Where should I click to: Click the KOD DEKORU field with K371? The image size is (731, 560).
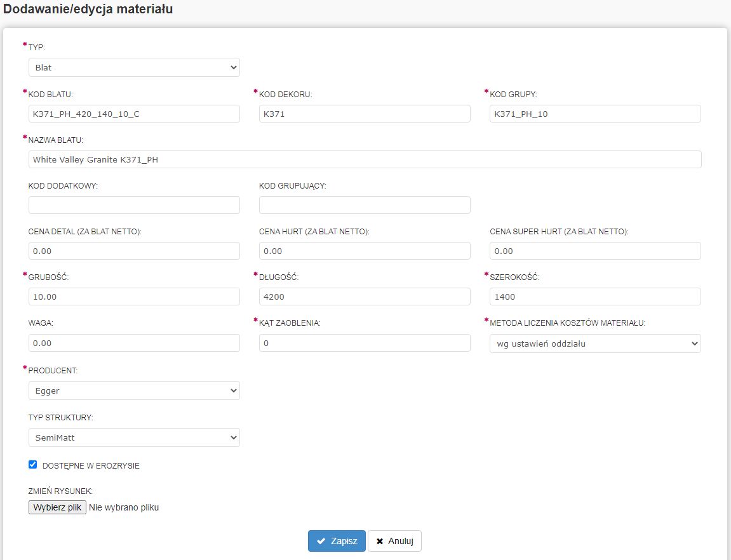[x=365, y=114]
